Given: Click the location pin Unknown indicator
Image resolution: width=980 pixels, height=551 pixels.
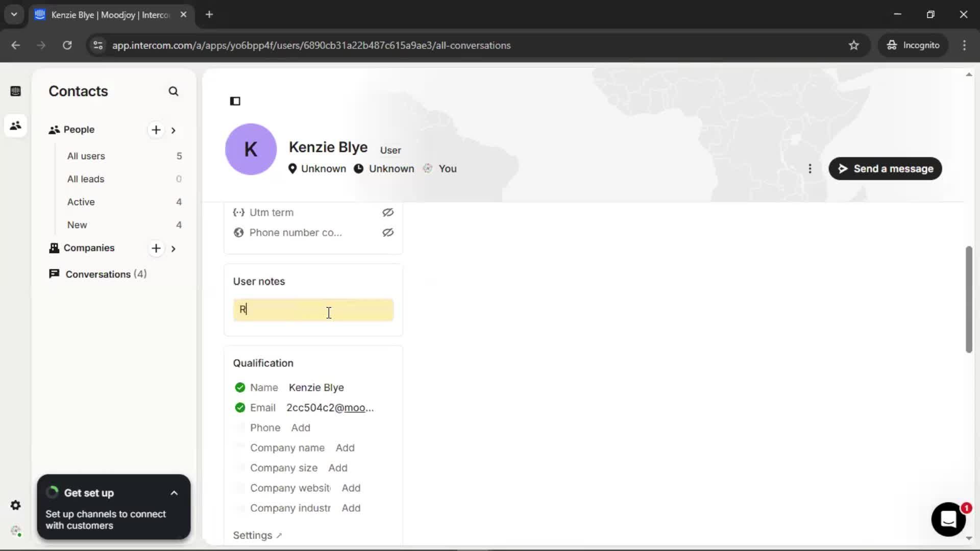Looking at the screenshot, I should tap(317, 169).
